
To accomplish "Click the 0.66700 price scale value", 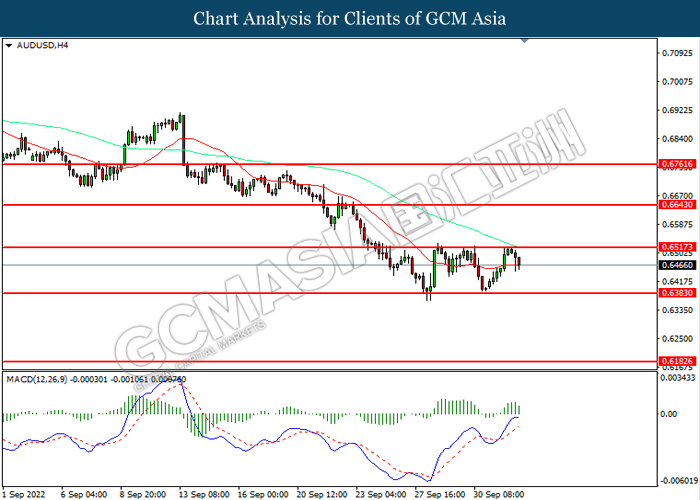I will click(677, 196).
